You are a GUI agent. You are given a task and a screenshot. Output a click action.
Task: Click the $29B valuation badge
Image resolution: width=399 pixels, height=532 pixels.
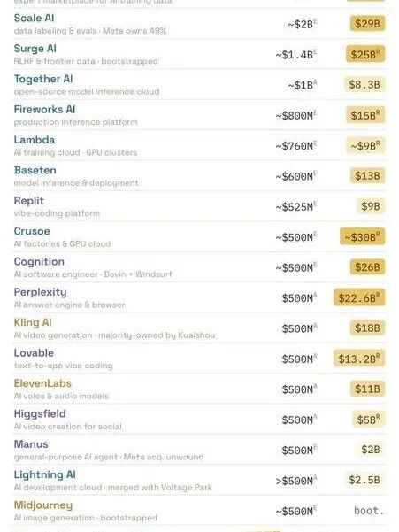pos(367,24)
